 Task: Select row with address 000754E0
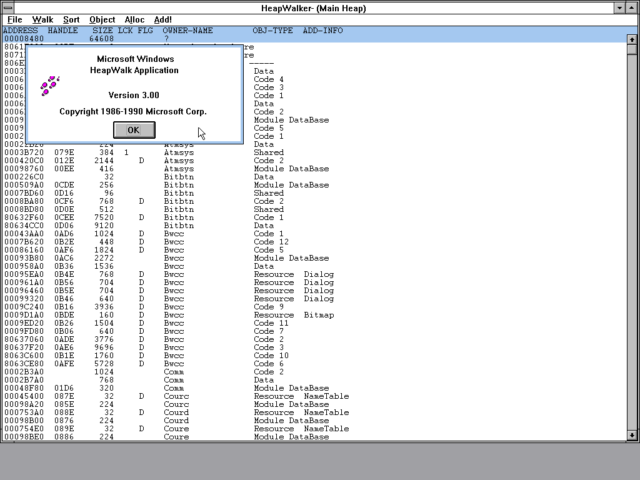click(x=314, y=429)
